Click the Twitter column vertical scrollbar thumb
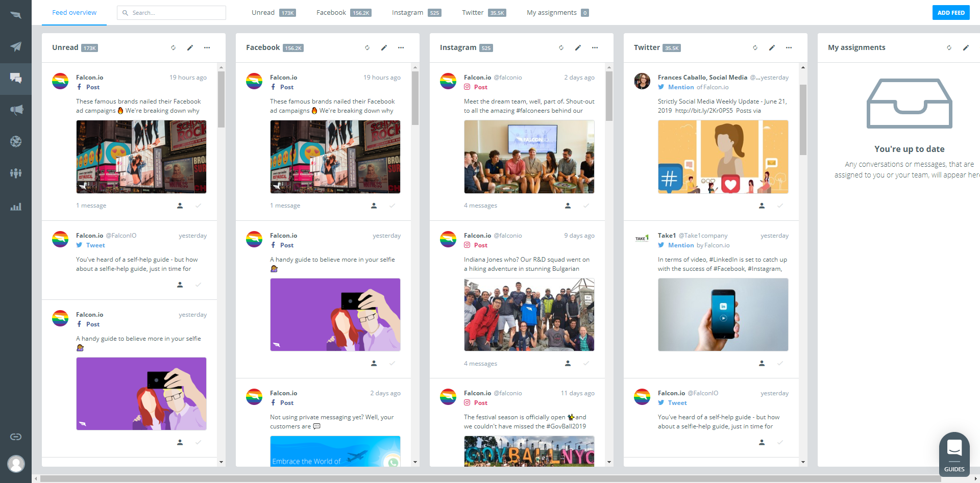Image resolution: width=980 pixels, height=483 pixels. click(x=803, y=119)
